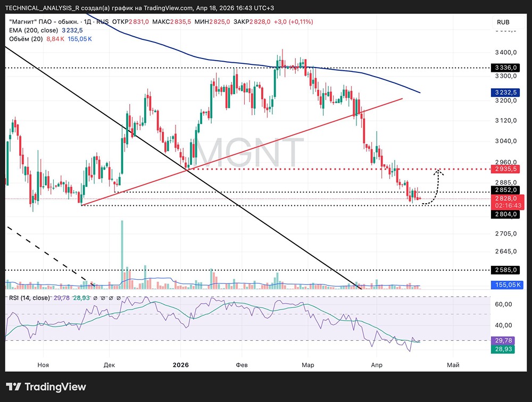Click the purple 29,78 RSI axis label

tap(503, 340)
